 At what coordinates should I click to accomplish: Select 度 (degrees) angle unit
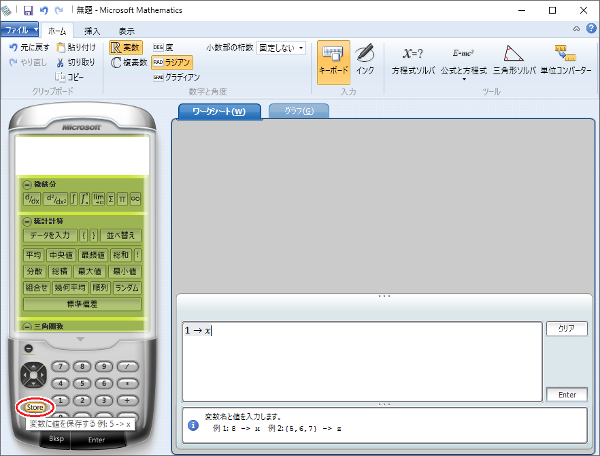(163, 47)
